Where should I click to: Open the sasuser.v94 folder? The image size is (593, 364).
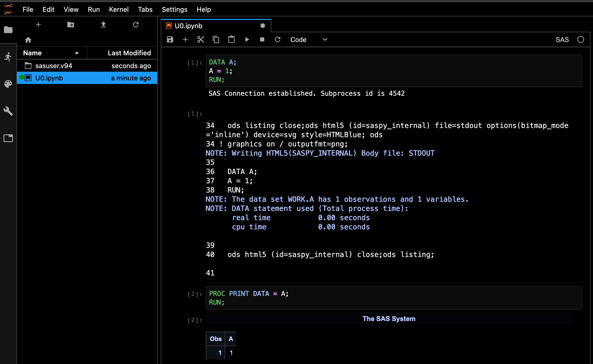click(54, 66)
